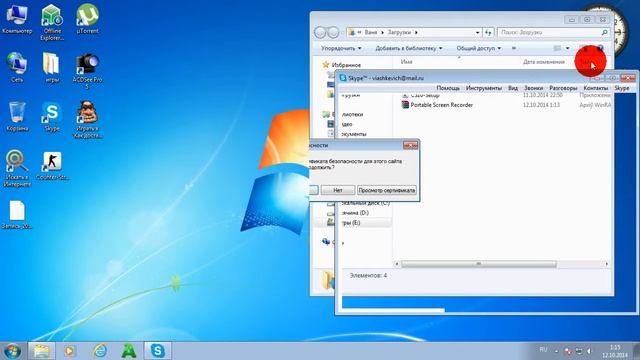Show more Explorer toolbar commands with the » chevron
This screenshot has width=640, height=360.
click(x=514, y=48)
